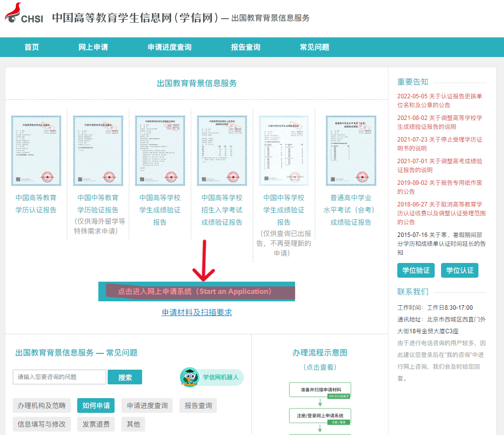Image resolution: width=504 pixels, height=435 pixels.
Task: Click the 发票退费 FAQ filter
Action: [95, 424]
